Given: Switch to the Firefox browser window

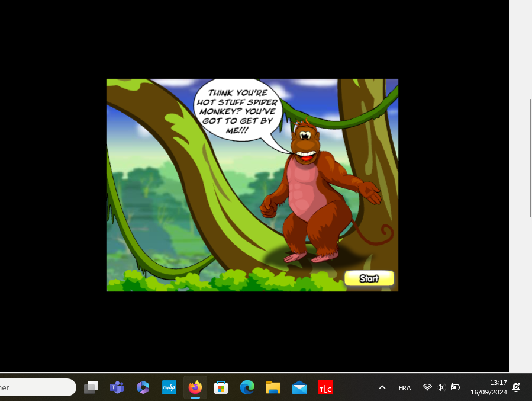Looking at the screenshot, I should [x=195, y=387].
